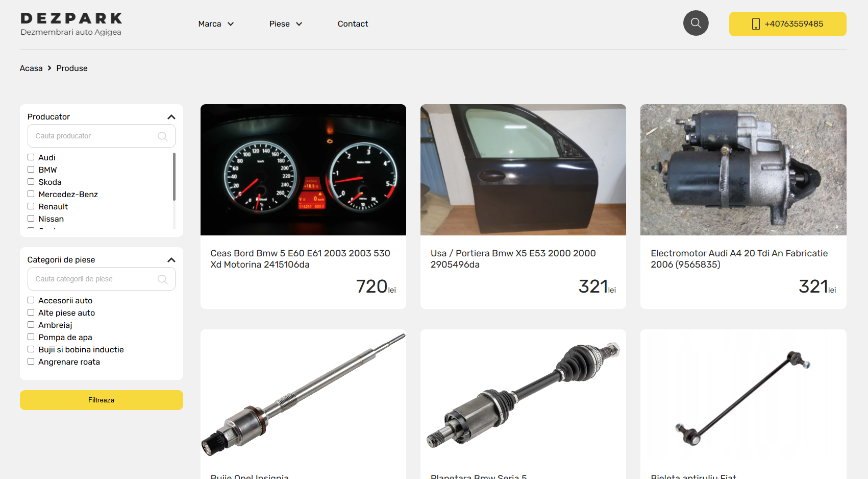Focus the Cauta producator field
Viewport: 868px width, 479px height.
pos(102,136)
